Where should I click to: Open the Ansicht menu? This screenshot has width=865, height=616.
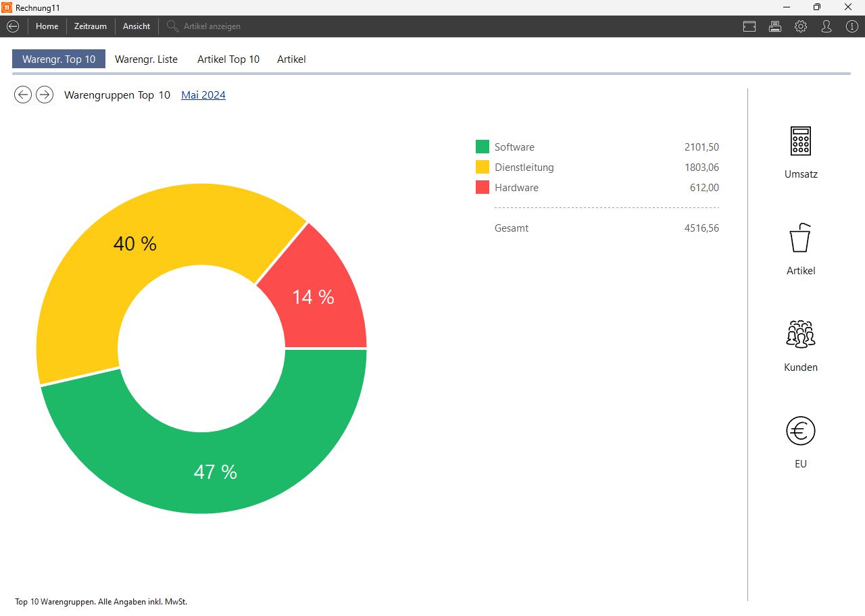(137, 26)
